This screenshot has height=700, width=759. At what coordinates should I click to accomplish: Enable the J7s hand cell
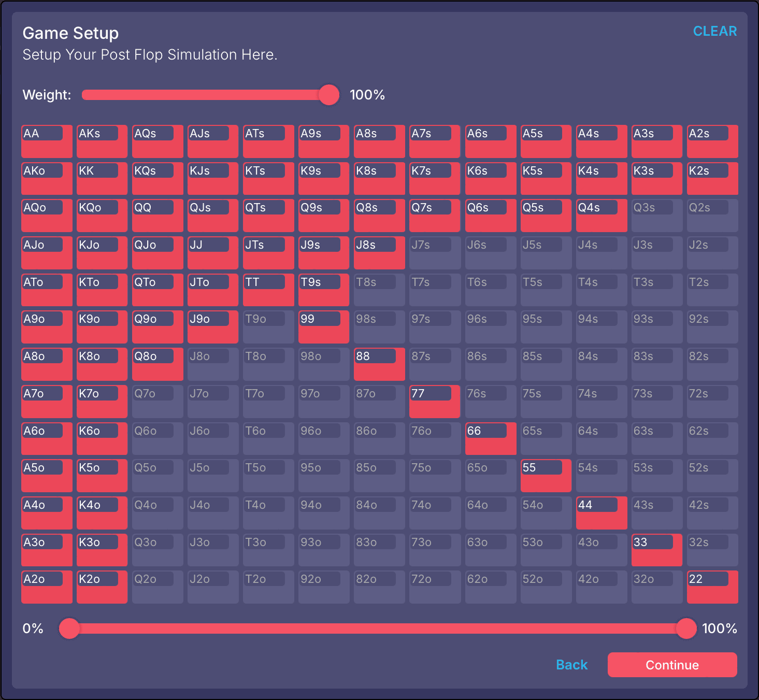[435, 253]
